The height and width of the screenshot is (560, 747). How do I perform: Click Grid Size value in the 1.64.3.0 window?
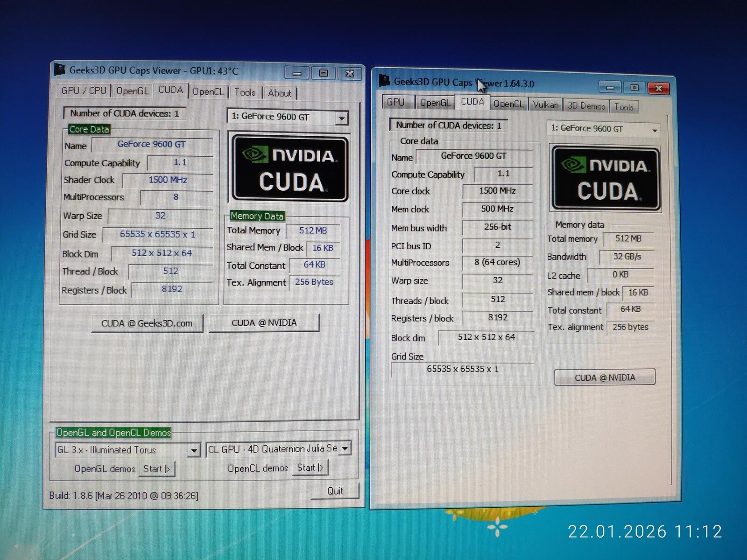point(463,369)
